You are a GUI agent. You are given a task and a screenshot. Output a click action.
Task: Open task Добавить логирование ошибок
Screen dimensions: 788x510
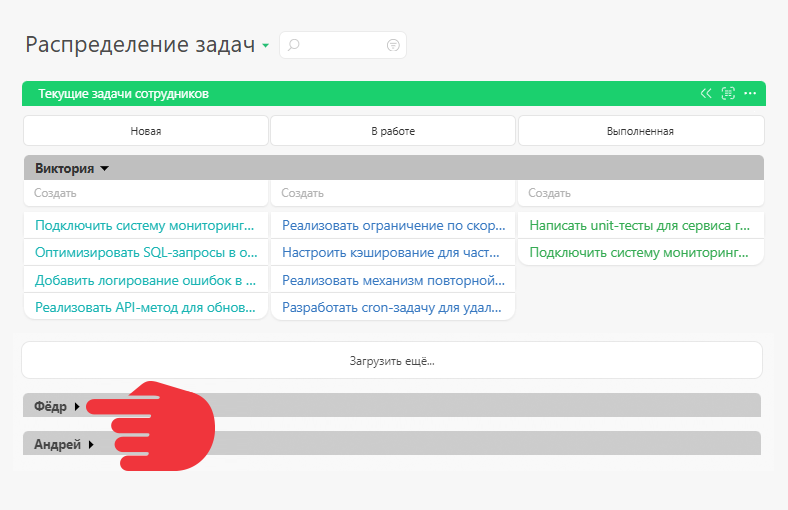(145, 280)
